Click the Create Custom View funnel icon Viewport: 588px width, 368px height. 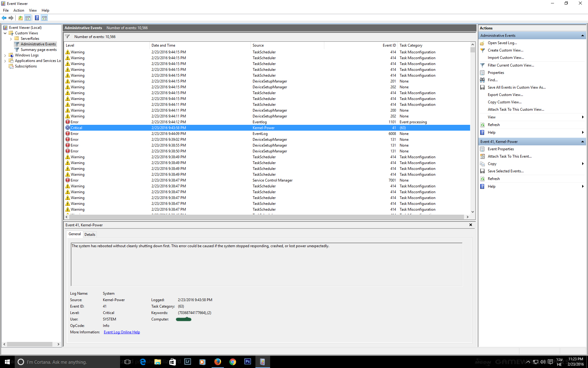pos(482,50)
